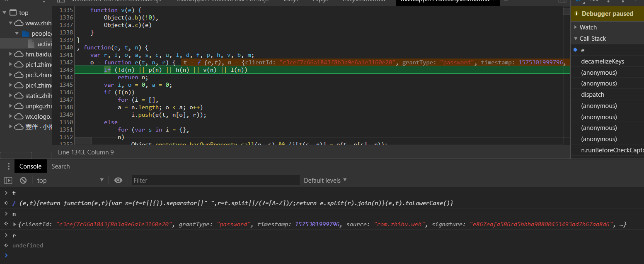644x264 pixels.
Task: Click the 'i.push(e(t, n[o], r));' line
Action: coord(169,115)
